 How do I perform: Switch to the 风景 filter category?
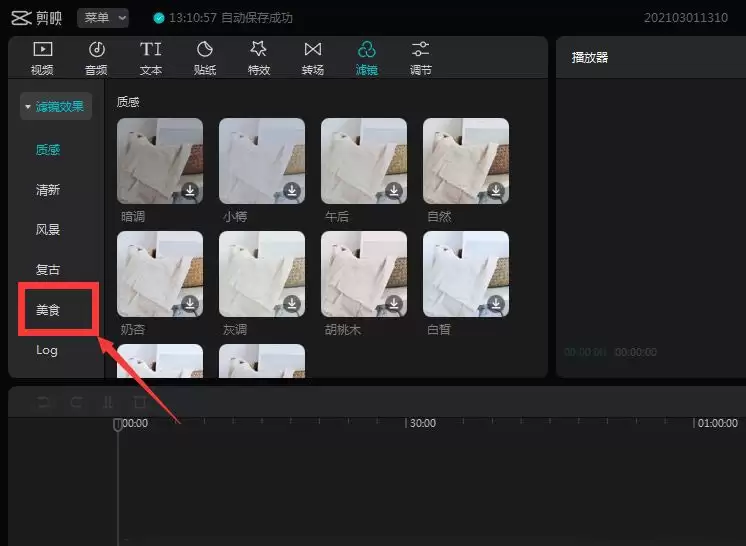[48, 230]
